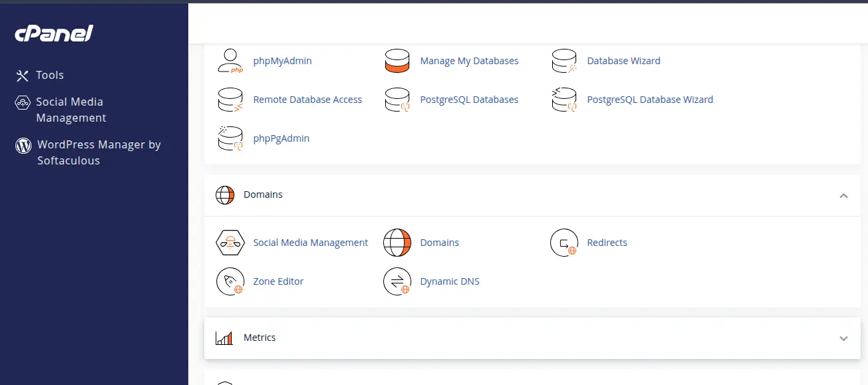Open Social Media Management link under Domains
Viewport: 868px width, 385px height.
tap(310, 243)
